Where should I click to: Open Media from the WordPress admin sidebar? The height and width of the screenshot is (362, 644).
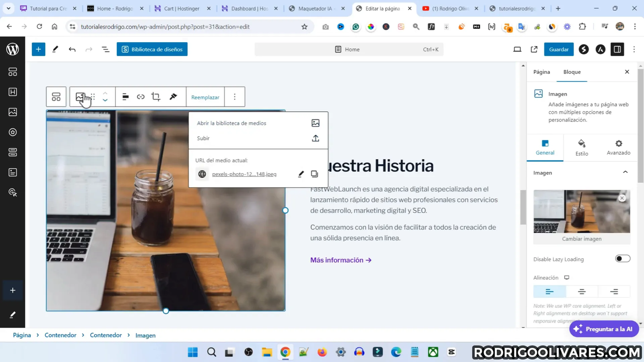coord(12,112)
